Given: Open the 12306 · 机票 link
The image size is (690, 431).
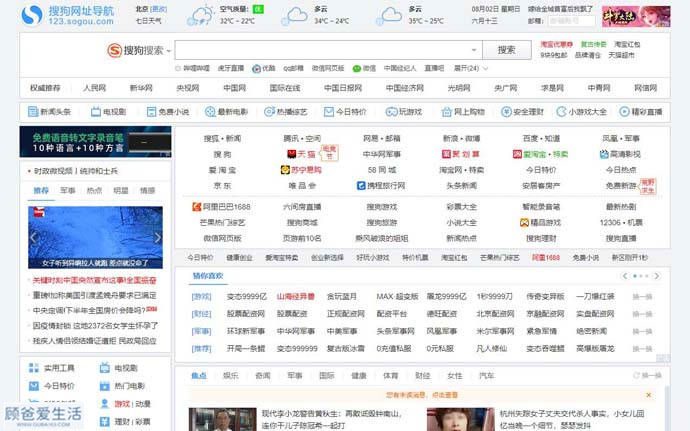Looking at the screenshot, I should coord(621,223).
